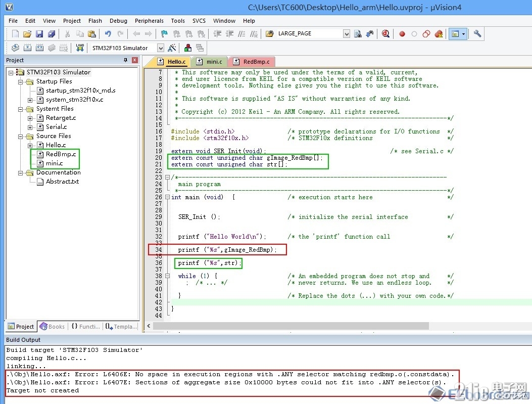Open the File menu

13,21
